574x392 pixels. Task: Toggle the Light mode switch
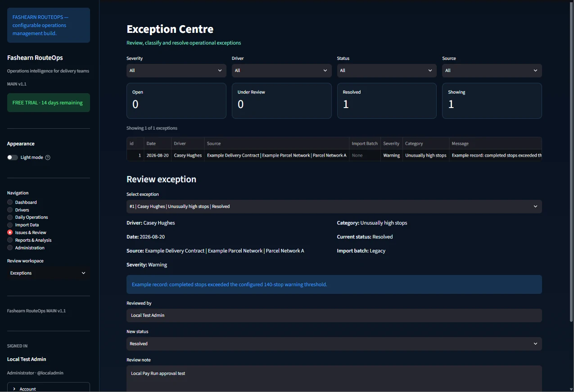(13, 158)
